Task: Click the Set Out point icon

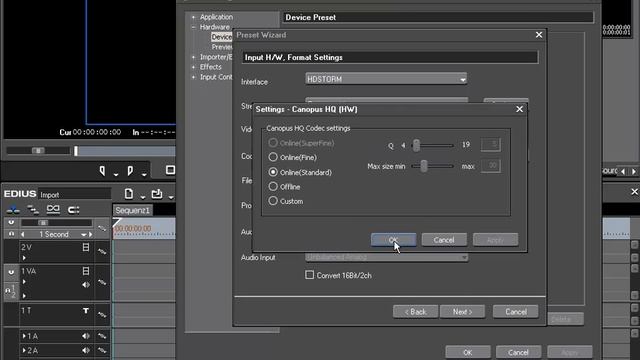Action: (130, 171)
